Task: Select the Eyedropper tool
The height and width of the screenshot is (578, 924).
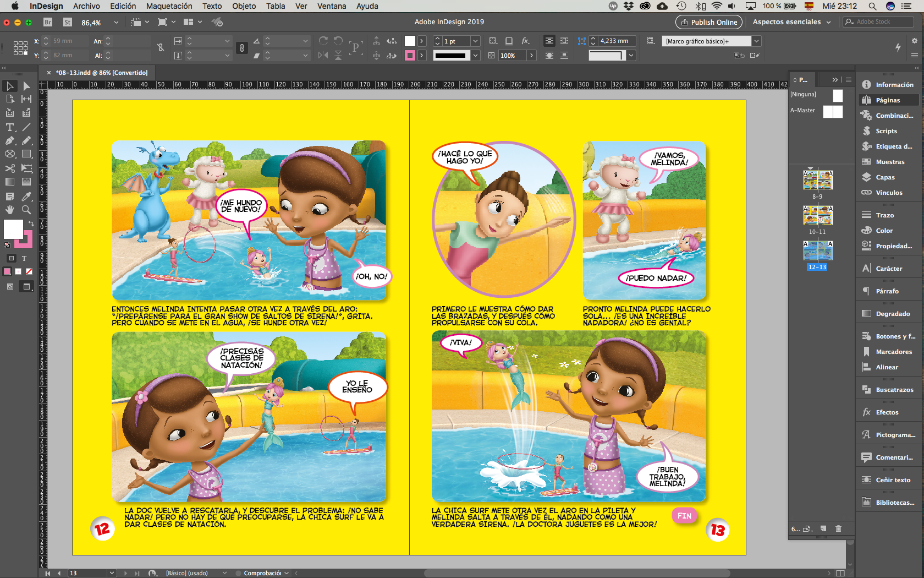Action: (x=26, y=196)
